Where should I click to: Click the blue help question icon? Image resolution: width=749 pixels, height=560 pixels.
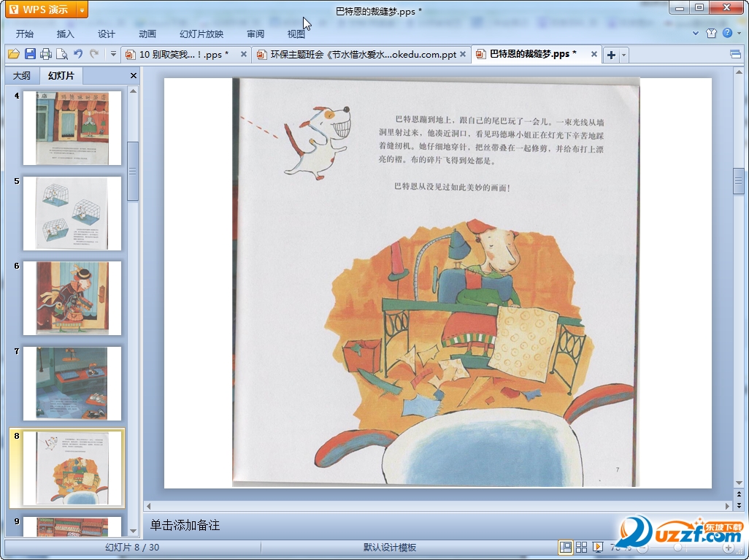[728, 33]
